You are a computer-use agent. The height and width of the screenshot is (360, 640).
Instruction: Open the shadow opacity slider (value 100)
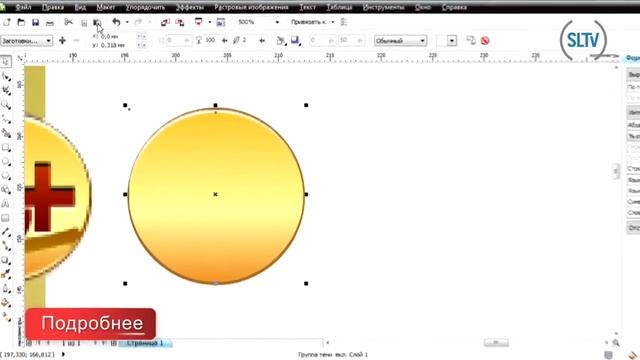coord(224,40)
